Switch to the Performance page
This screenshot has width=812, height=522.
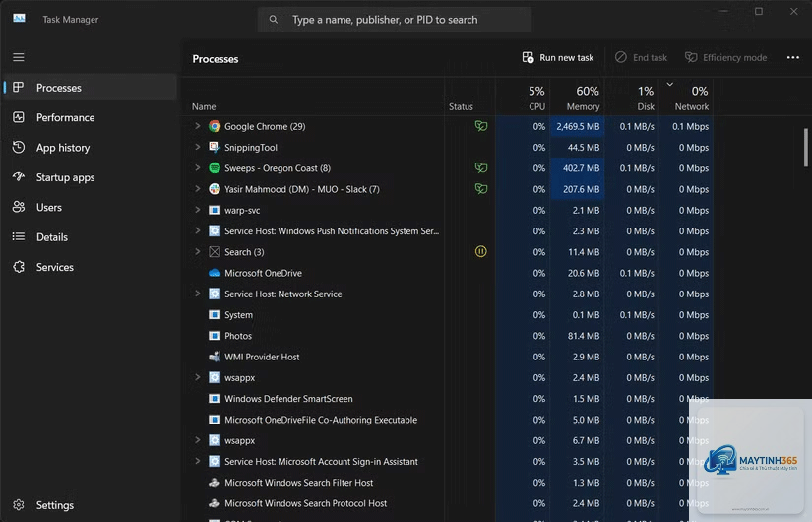(x=91, y=117)
